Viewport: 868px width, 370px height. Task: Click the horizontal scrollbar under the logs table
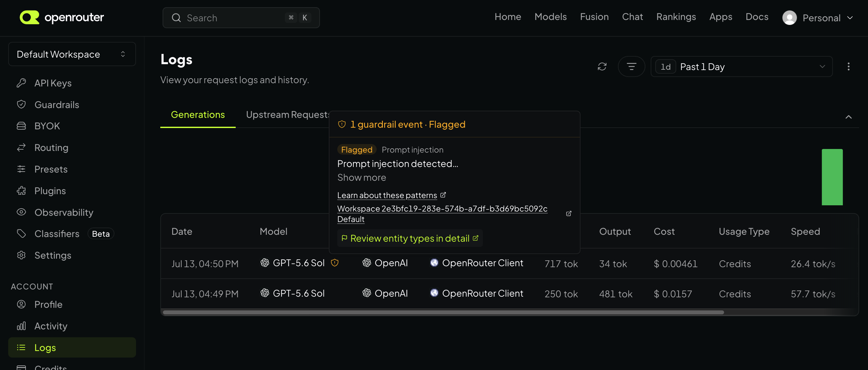click(443, 312)
